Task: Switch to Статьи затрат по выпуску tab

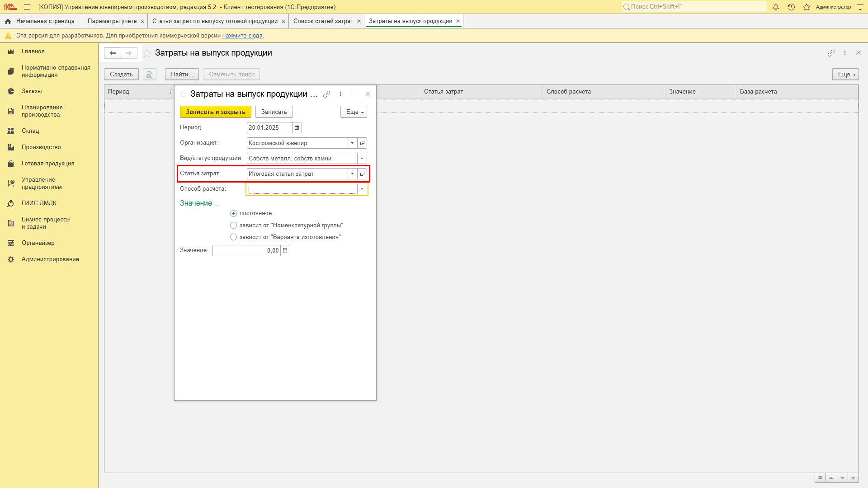Action: 215,21
